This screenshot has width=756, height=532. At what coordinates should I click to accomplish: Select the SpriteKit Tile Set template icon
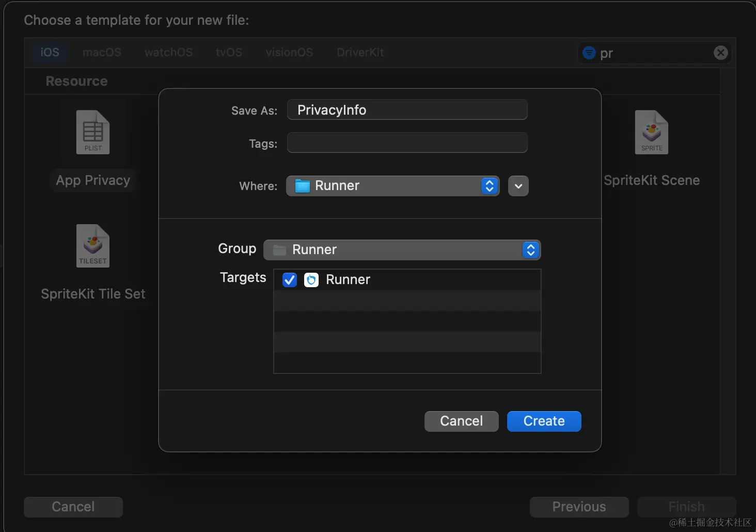point(93,246)
